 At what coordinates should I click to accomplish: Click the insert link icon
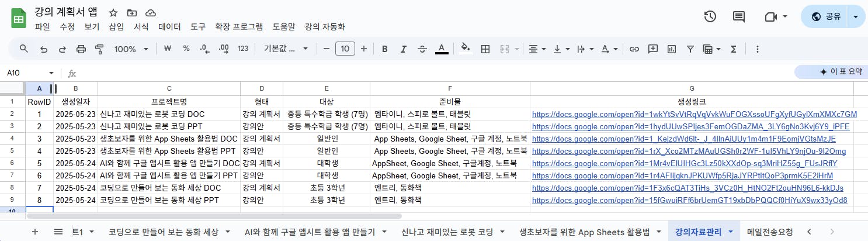pyautogui.click(x=634, y=49)
